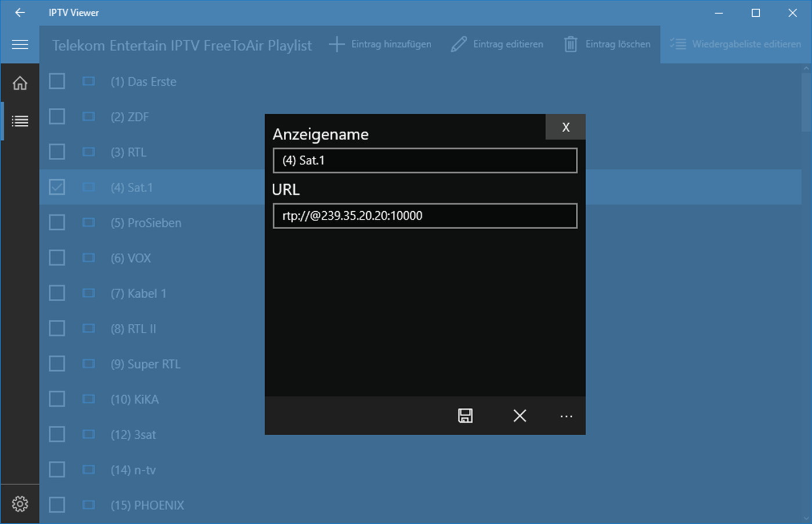Click Eintrag editieren toolbar button
Screen dimensions: 812x524
click(x=497, y=44)
